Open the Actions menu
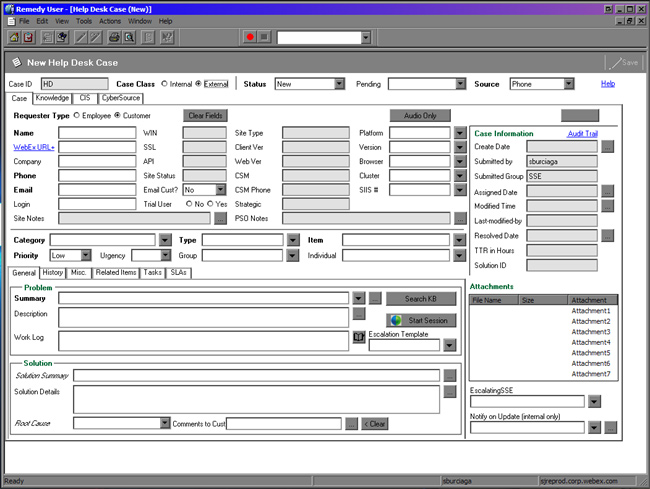650x489 pixels. (x=110, y=20)
